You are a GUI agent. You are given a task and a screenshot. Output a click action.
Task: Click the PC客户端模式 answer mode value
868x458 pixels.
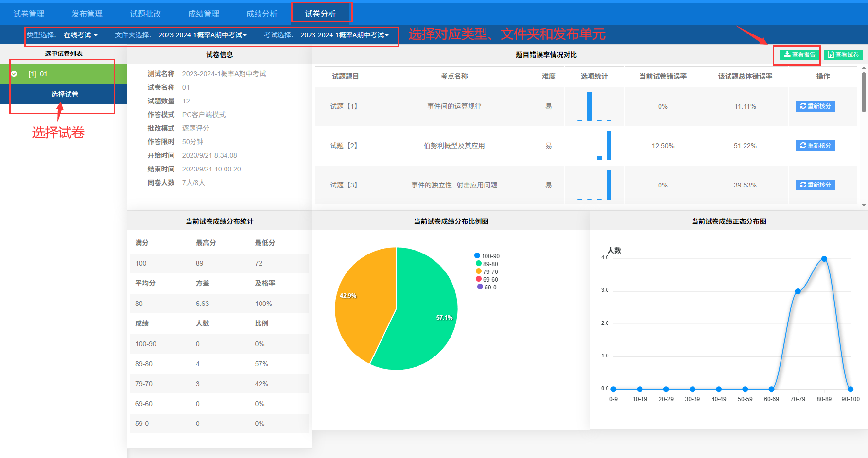pyautogui.click(x=204, y=115)
